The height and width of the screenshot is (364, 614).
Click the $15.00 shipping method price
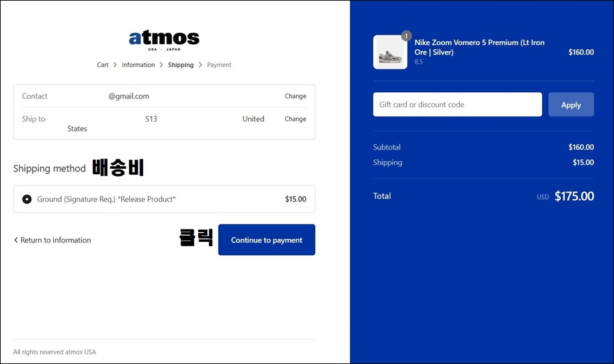click(x=295, y=199)
